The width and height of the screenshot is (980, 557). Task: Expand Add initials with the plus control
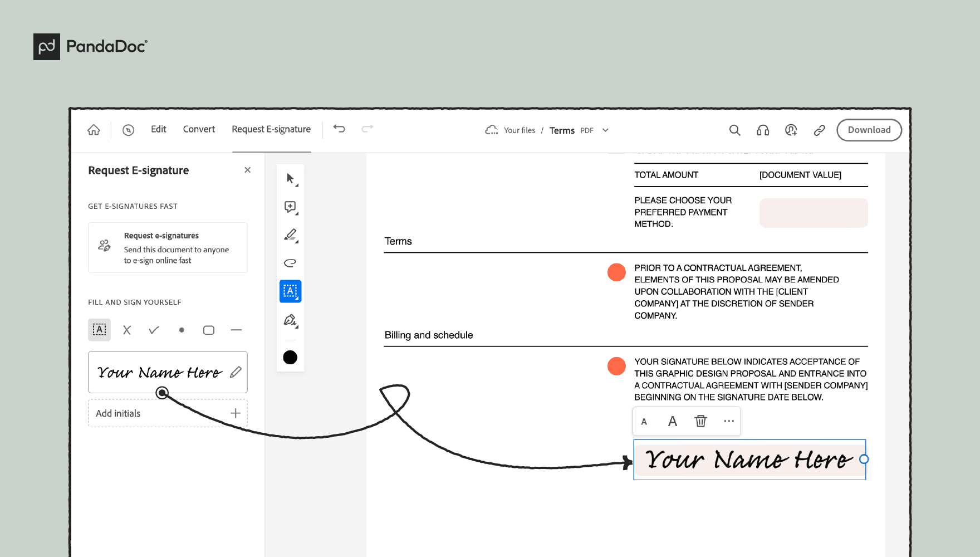pyautogui.click(x=235, y=413)
